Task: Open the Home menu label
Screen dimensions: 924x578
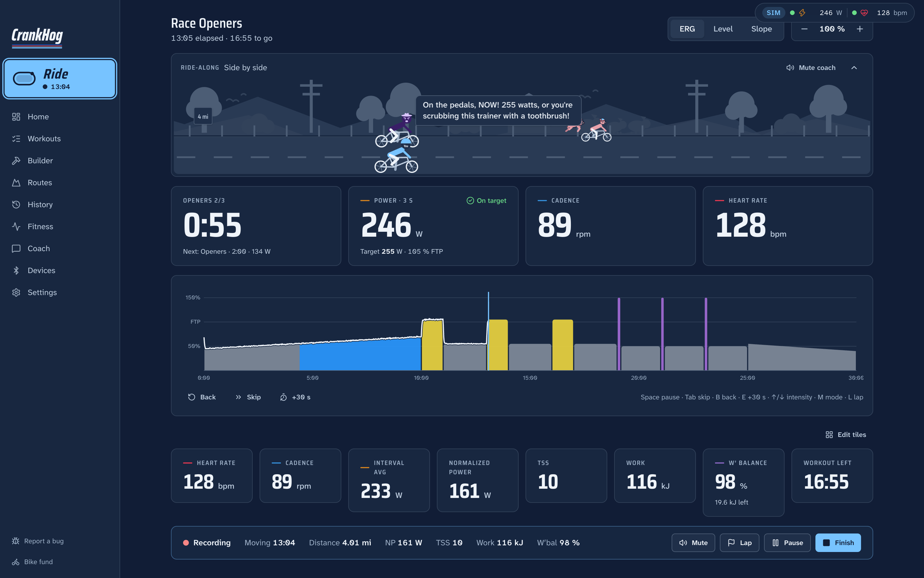Action: 38,116
